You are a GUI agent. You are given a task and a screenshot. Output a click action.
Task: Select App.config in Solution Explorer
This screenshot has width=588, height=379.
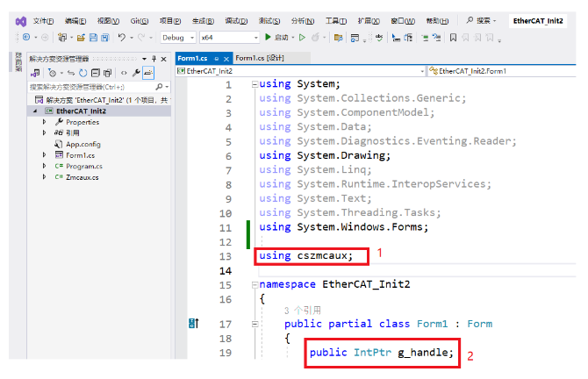83,144
